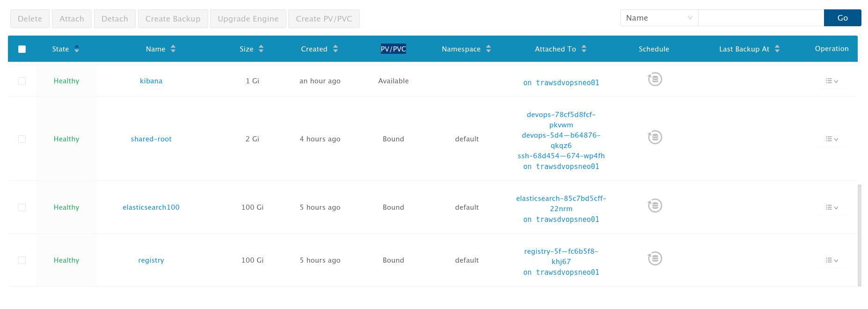This screenshot has width=868, height=309.
Task: Click the PV/PVC column header
Action: pyautogui.click(x=394, y=49)
